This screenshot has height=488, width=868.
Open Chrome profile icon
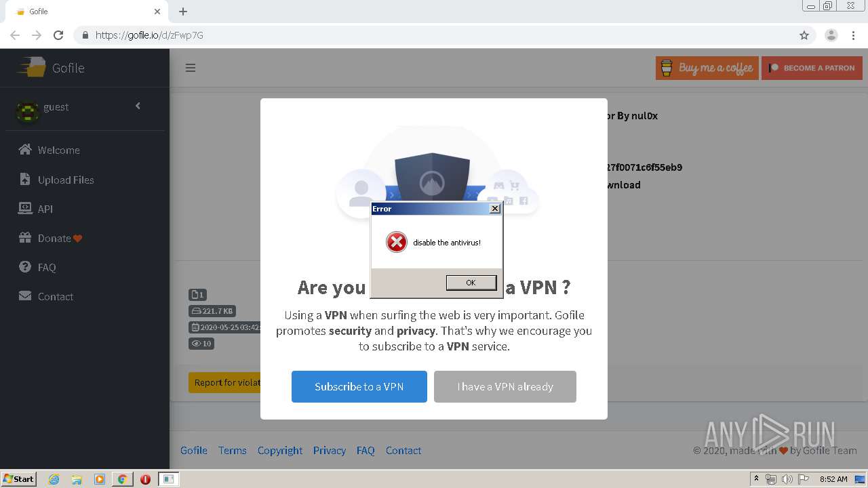click(831, 35)
